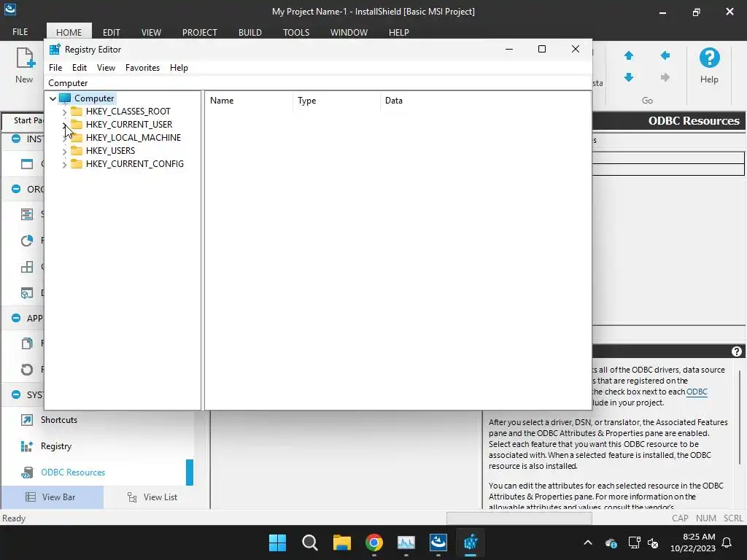Open File Explorer from taskbar

341,542
